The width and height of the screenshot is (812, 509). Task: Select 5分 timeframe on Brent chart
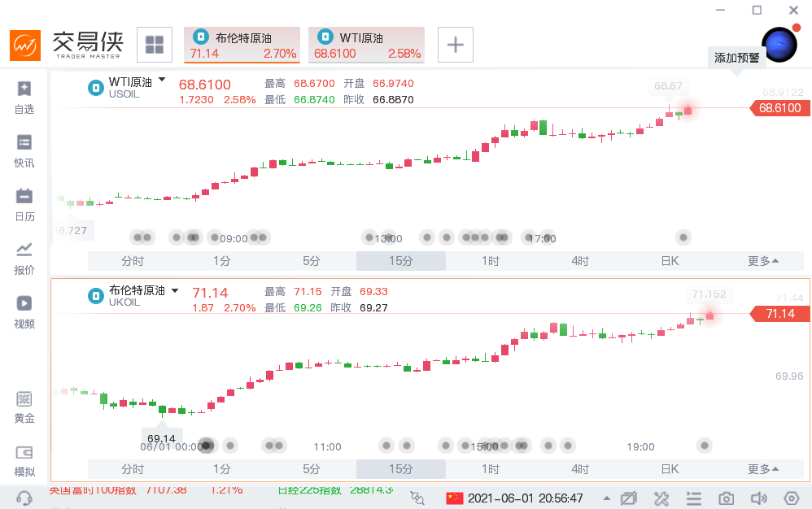click(312, 469)
